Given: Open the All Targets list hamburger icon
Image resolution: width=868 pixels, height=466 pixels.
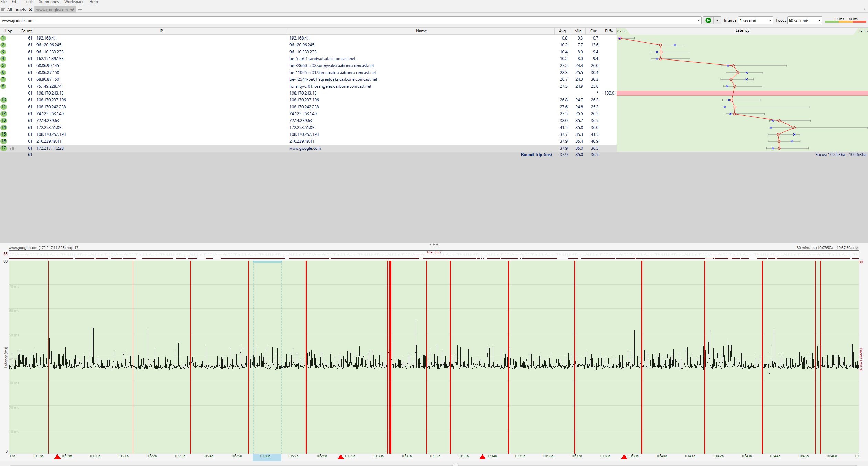Looking at the screenshot, I should (x=3, y=10).
